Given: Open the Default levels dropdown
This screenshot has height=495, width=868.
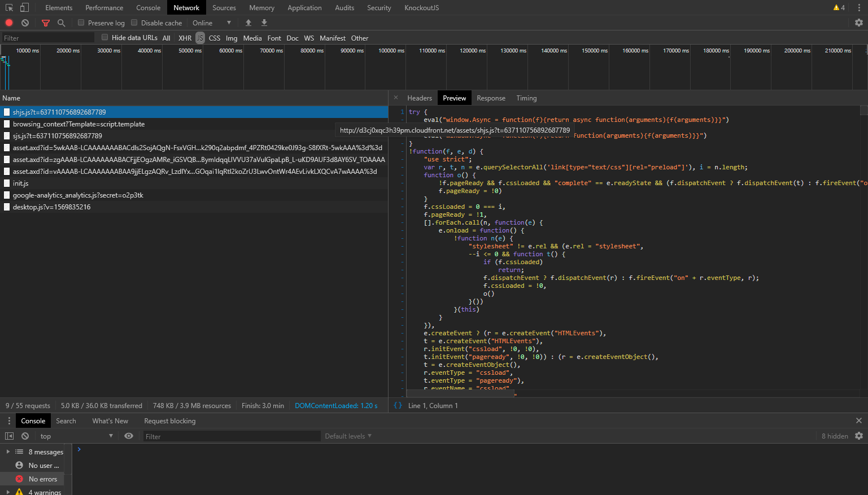Looking at the screenshot, I should [348, 436].
